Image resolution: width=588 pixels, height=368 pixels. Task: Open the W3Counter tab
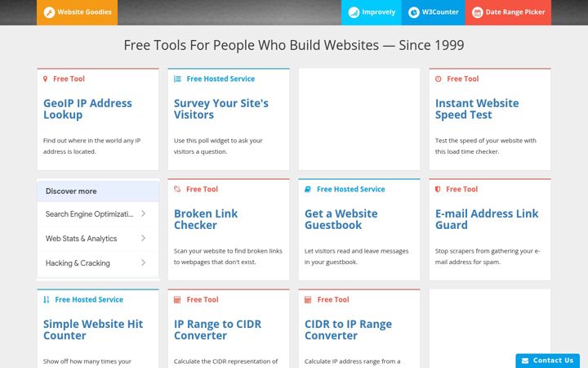point(433,12)
